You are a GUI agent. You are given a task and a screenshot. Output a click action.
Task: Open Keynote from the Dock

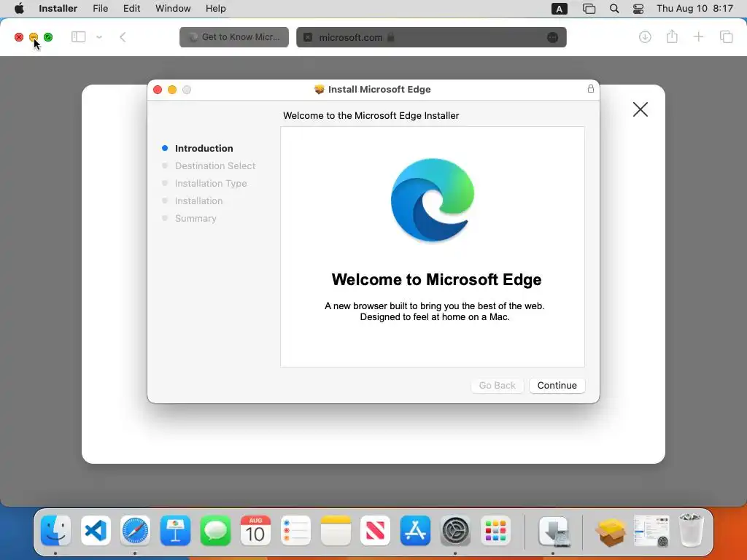175,531
